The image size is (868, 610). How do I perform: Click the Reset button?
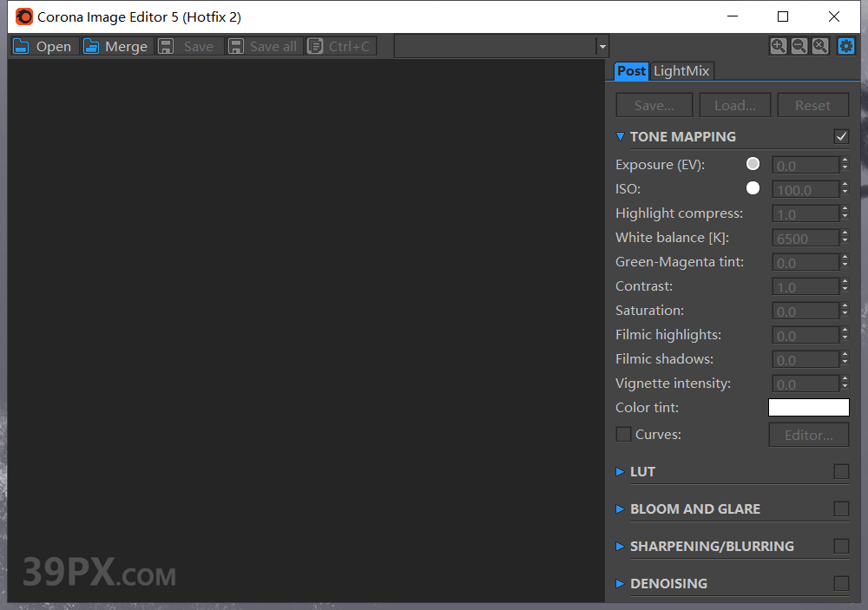coord(813,104)
